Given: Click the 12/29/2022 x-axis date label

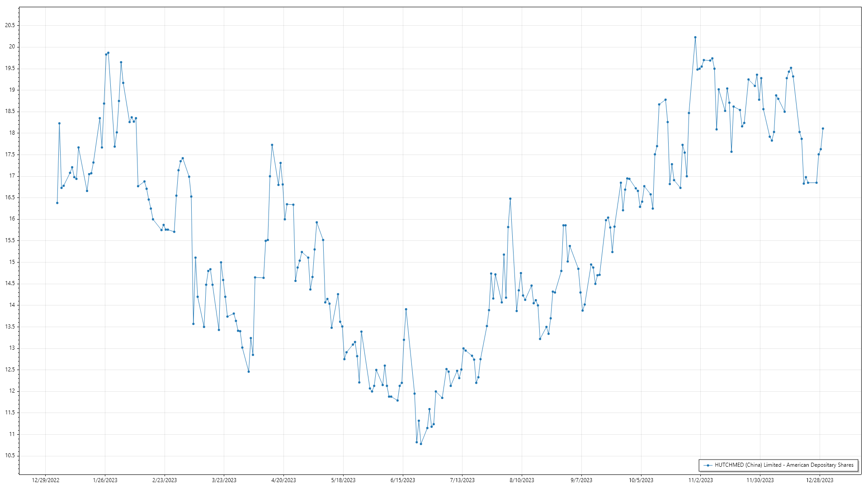Looking at the screenshot, I should pyautogui.click(x=46, y=480).
